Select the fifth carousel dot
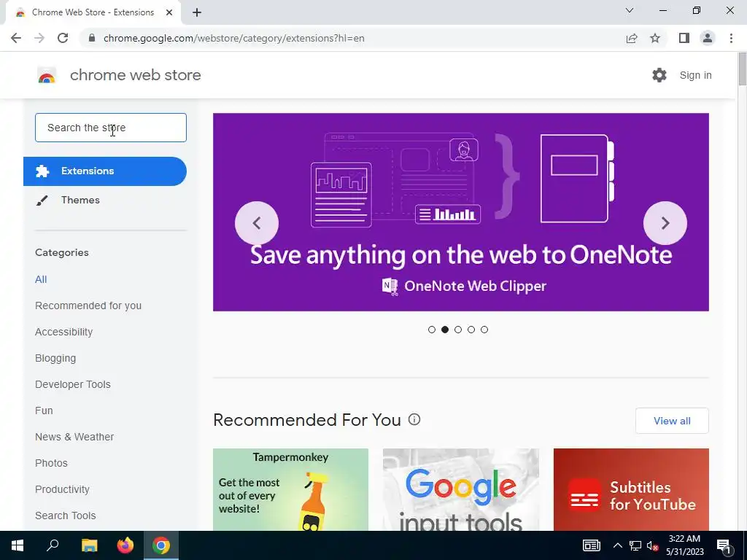 click(484, 330)
